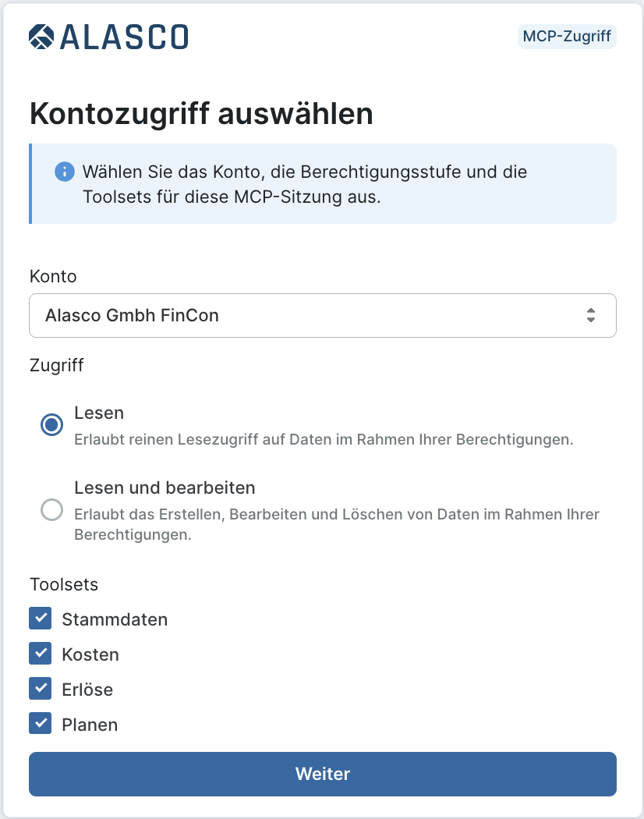Screen dimensions: 644x819
Task: Click the Stammdaten label text
Action: (x=115, y=619)
